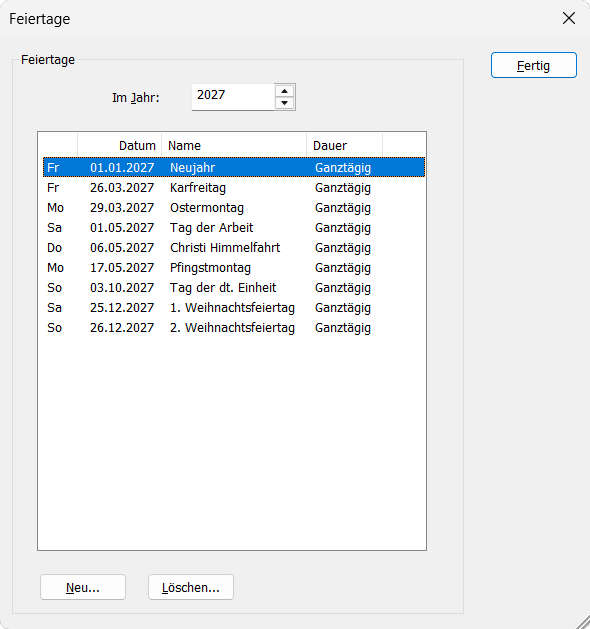Click Ganztägig in the Karfreitag row
The width and height of the screenshot is (590, 629).
343,188
